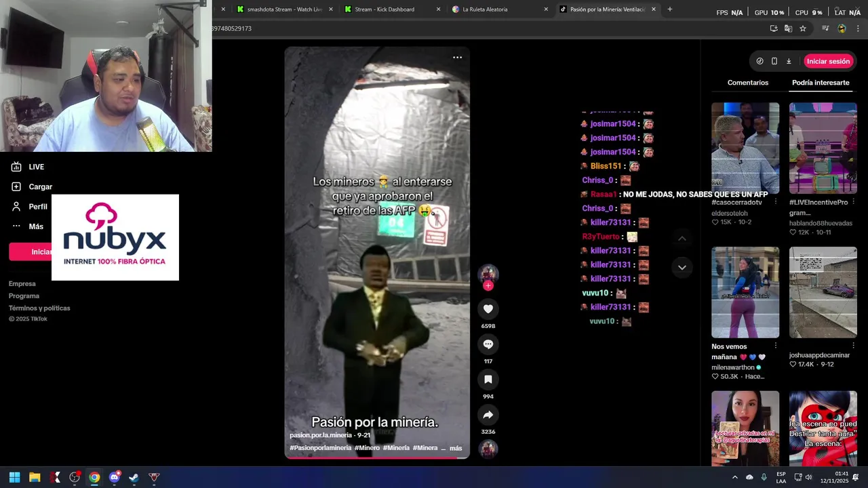Screen dimensions: 868x488
Task: Open the #LIVEIncentivePro video thumbnail
Action: (x=823, y=148)
